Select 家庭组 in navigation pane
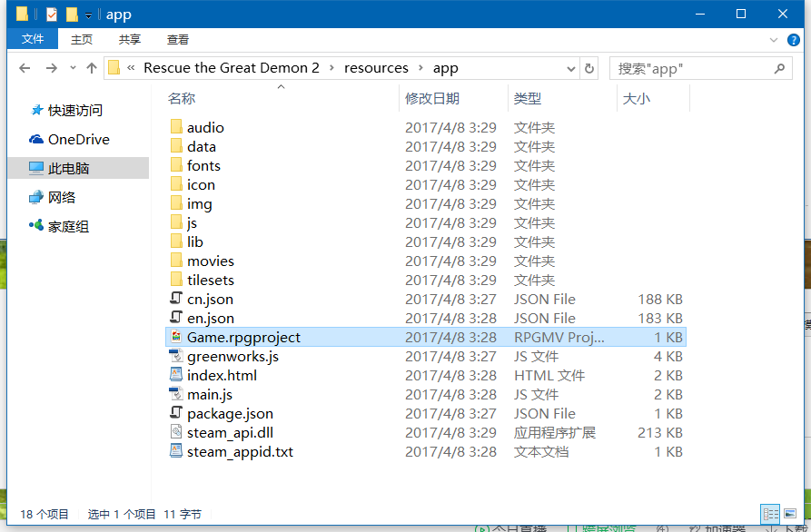Image resolution: width=811 pixels, height=532 pixels. click(68, 226)
